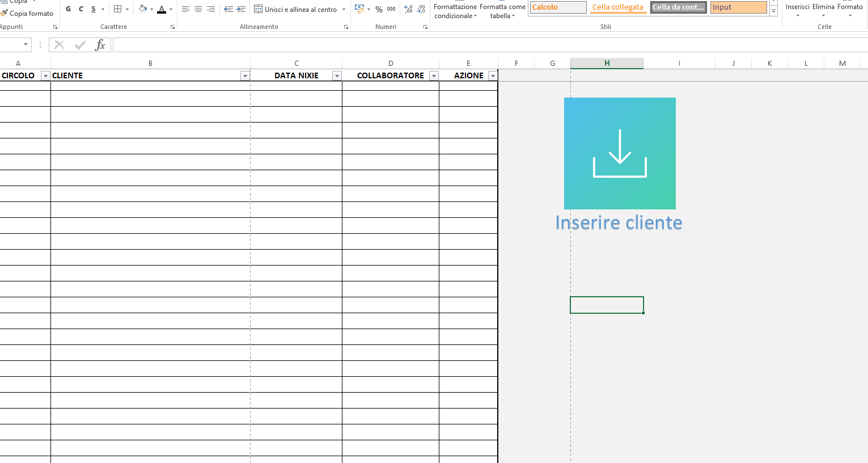
Task: Click Copia formato painter
Action: [x=27, y=14]
